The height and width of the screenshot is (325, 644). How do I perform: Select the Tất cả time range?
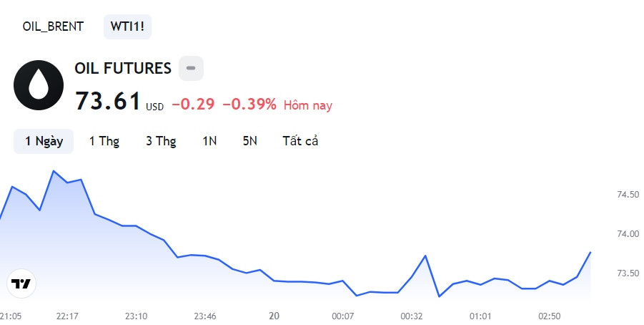click(300, 141)
